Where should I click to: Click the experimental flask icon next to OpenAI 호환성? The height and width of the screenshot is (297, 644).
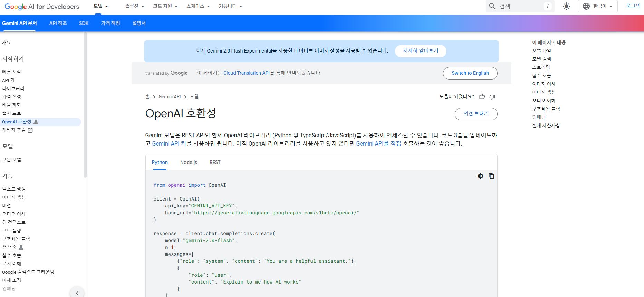click(x=36, y=122)
